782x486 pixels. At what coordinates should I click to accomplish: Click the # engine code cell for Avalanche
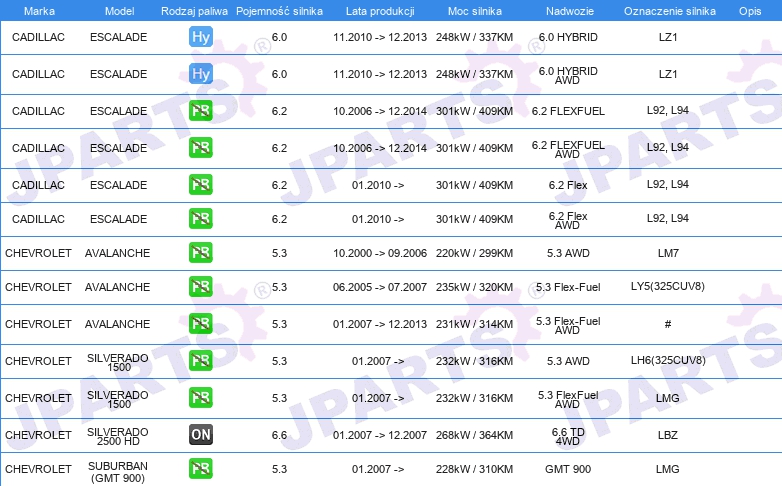tap(667, 324)
